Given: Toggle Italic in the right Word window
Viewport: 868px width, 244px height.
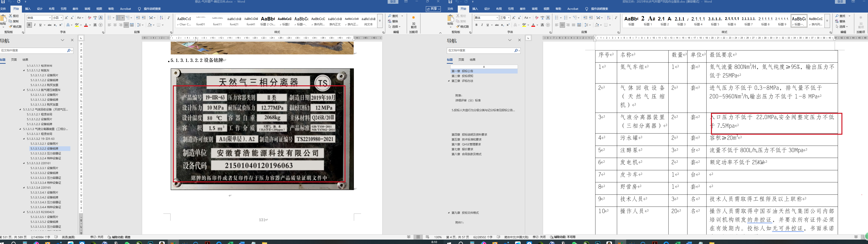Looking at the screenshot, I should (482, 25).
